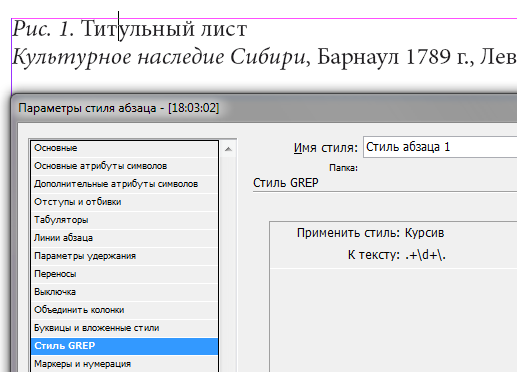Select Выключка category
This screenshot has height=372, width=517.
point(125,292)
